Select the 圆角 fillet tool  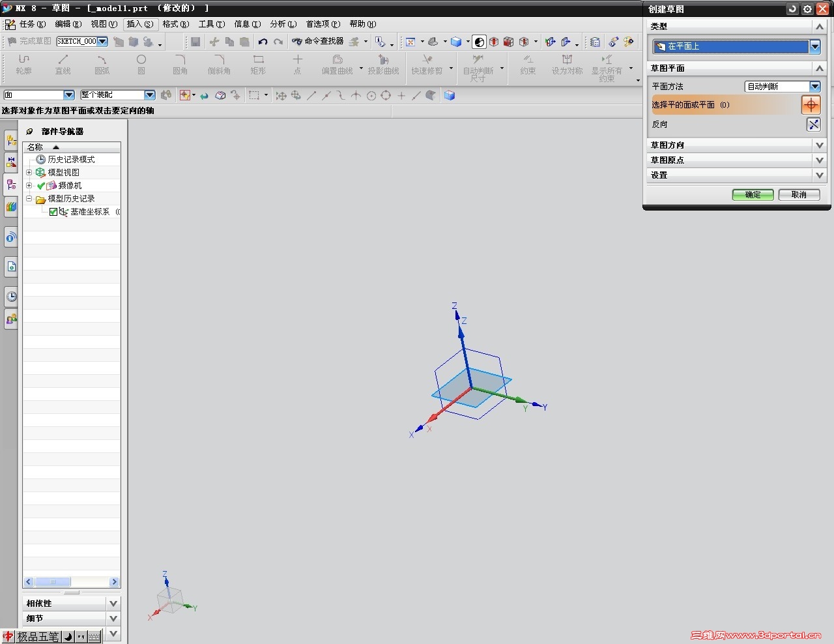tap(180, 65)
